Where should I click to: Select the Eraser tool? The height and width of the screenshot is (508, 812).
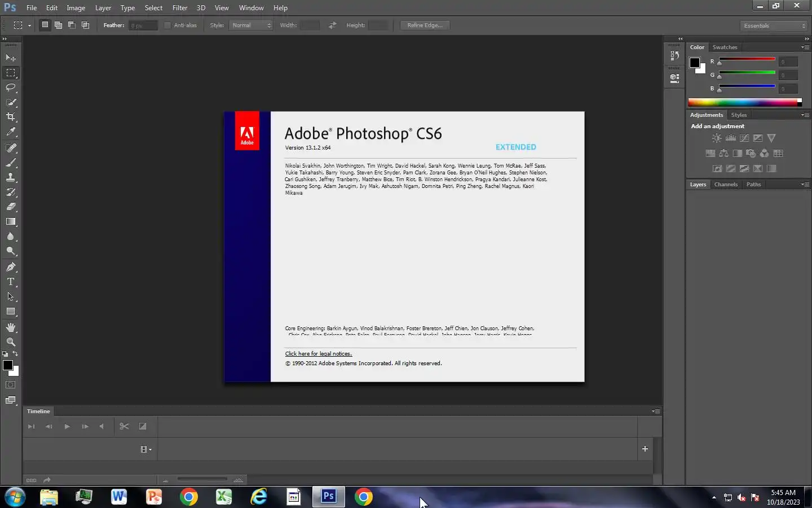pos(11,207)
